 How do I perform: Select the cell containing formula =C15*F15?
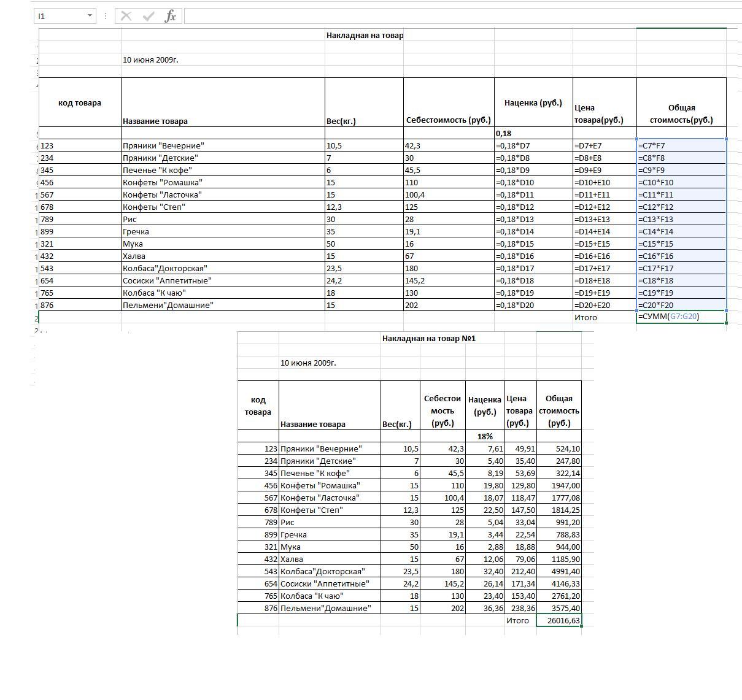pyautogui.click(x=681, y=244)
